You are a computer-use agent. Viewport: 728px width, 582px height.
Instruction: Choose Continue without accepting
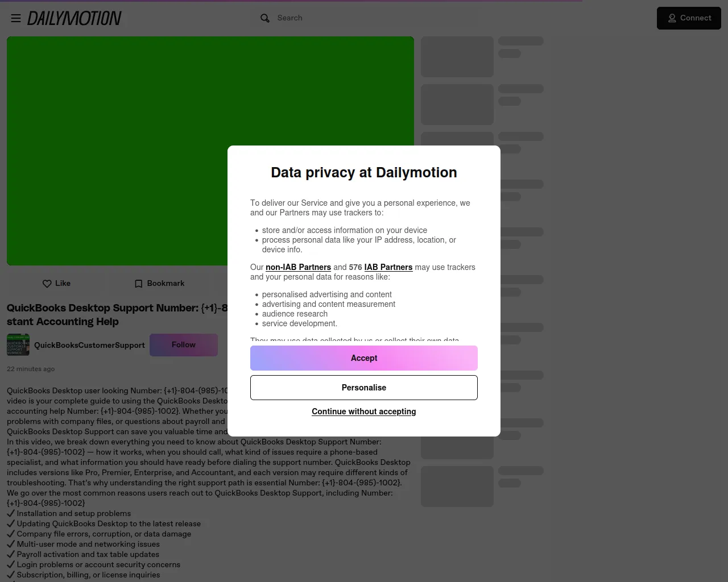[x=364, y=411]
